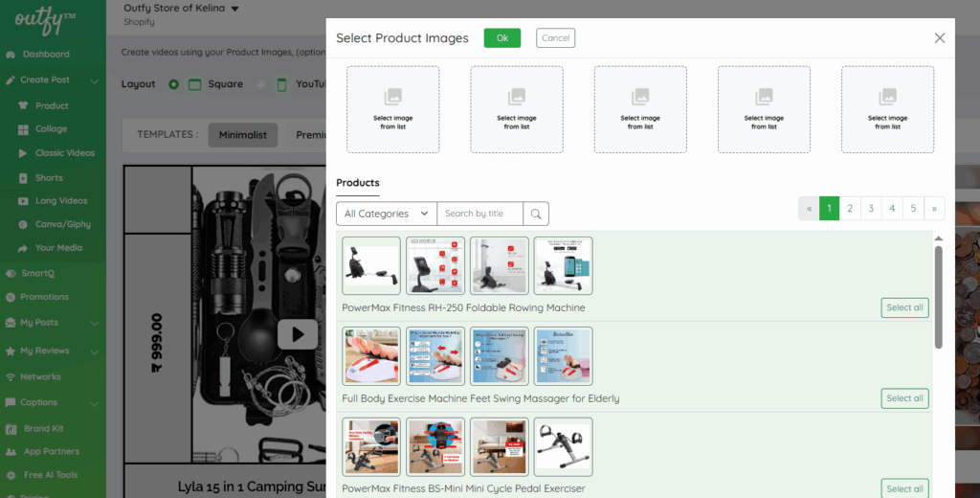Go to page 3 of products

point(871,208)
